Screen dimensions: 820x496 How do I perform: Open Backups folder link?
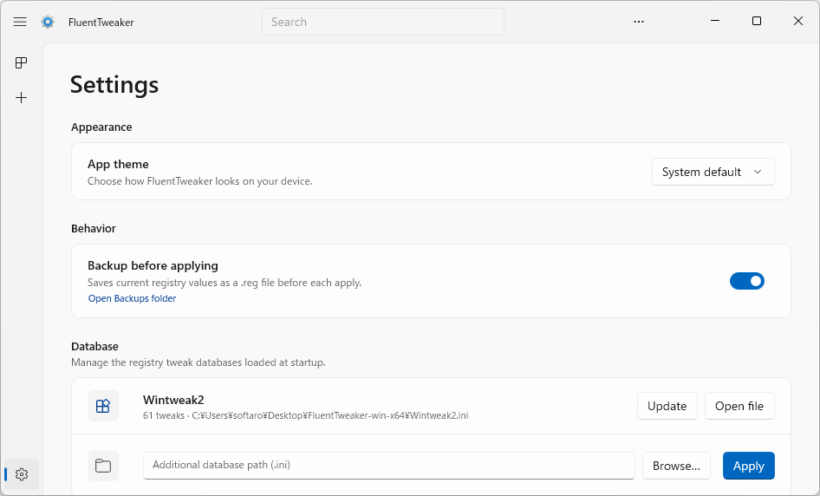[x=132, y=299]
